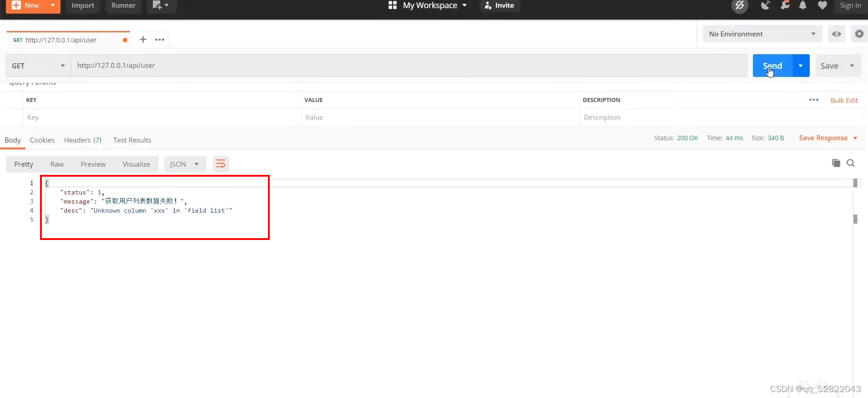The image size is (868, 398).
Task: Open the Collection Runner
Action: 123,5
